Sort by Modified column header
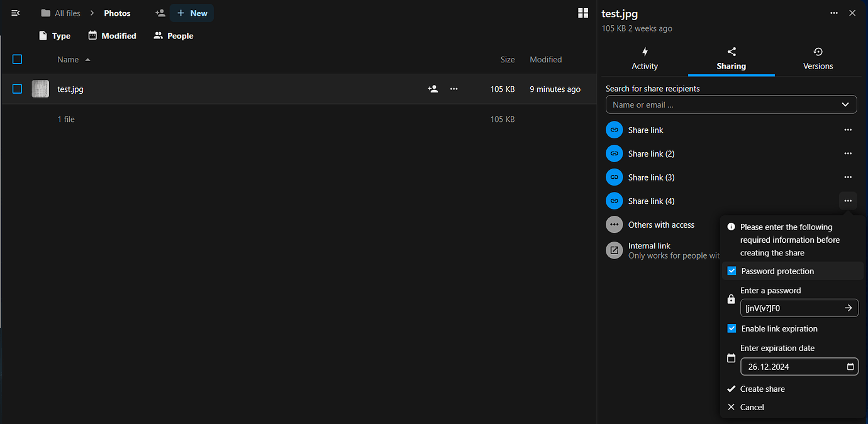The width and height of the screenshot is (868, 424). coord(545,60)
